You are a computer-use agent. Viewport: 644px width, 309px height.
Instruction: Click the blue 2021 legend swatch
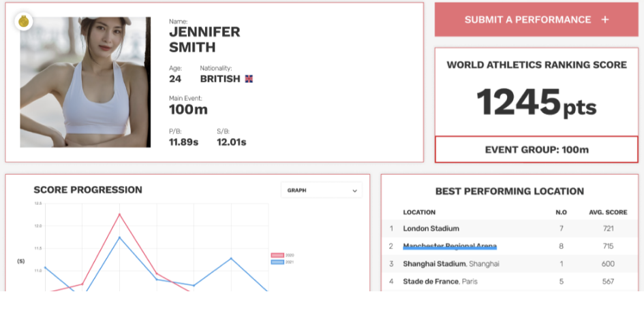(277, 261)
